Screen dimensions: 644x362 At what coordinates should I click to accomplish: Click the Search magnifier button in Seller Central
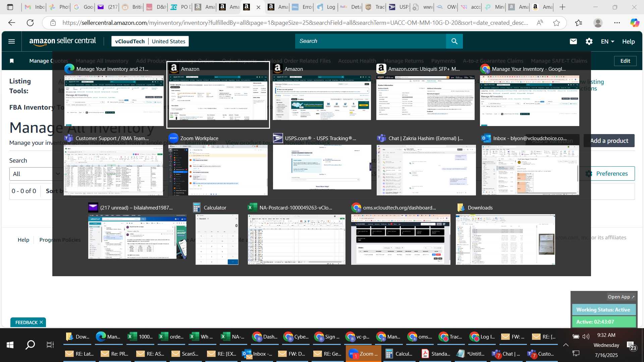454,41
